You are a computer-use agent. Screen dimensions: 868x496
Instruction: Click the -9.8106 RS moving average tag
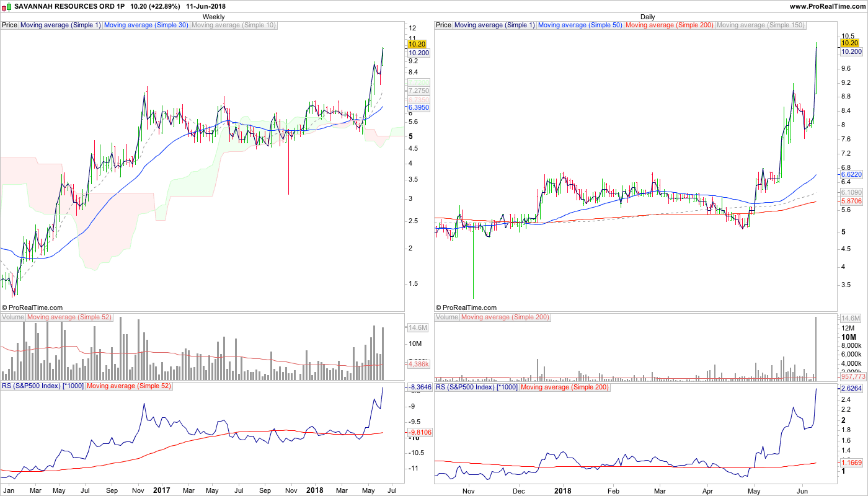click(420, 432)
